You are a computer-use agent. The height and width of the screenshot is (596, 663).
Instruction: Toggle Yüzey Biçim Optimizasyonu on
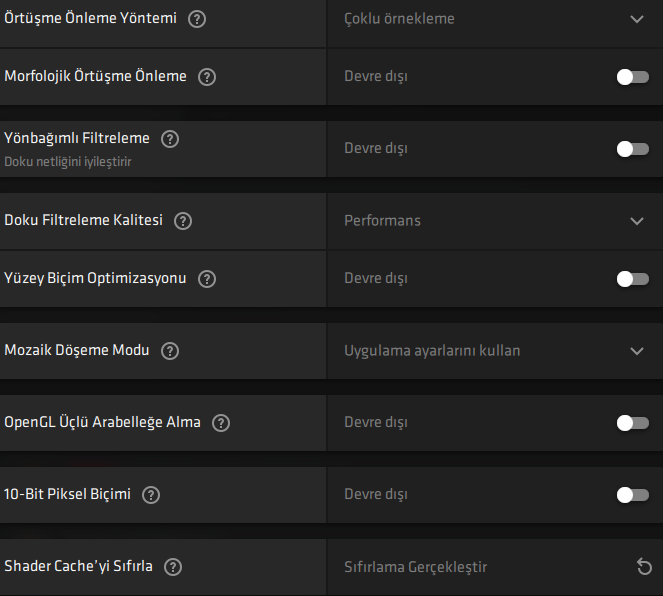pos(632,279)
